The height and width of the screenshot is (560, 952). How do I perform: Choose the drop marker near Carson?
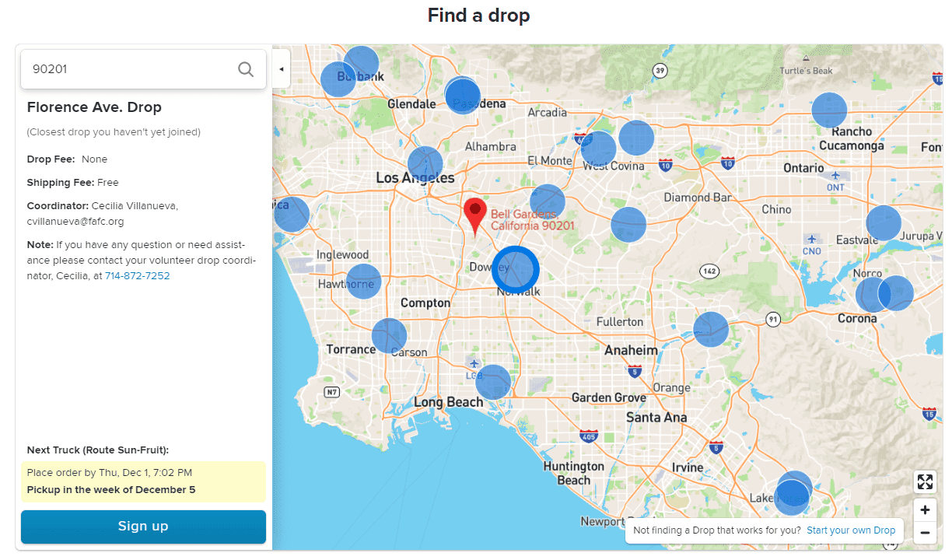point(389,336)
